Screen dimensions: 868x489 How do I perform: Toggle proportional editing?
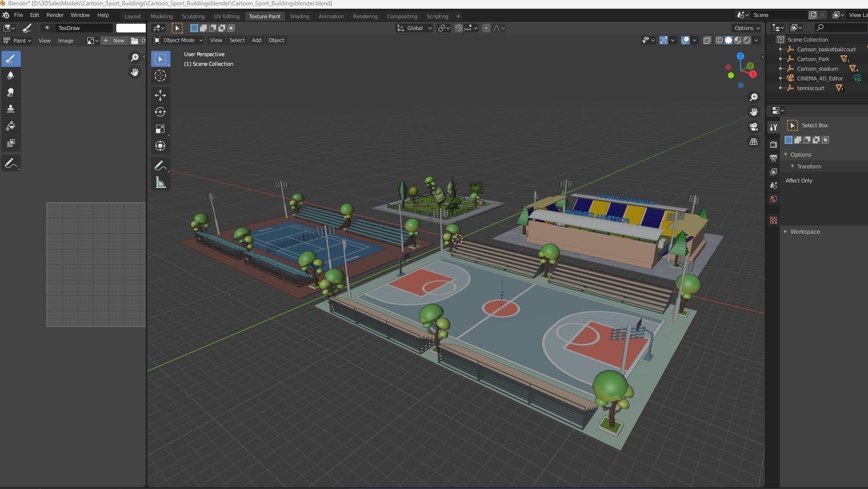click(x=486, y=28)
